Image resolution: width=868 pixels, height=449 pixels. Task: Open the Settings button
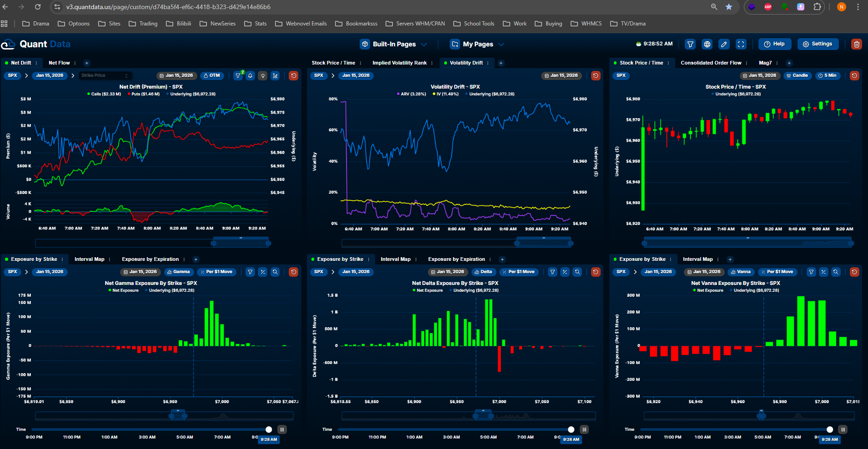[x=818, y=44]
